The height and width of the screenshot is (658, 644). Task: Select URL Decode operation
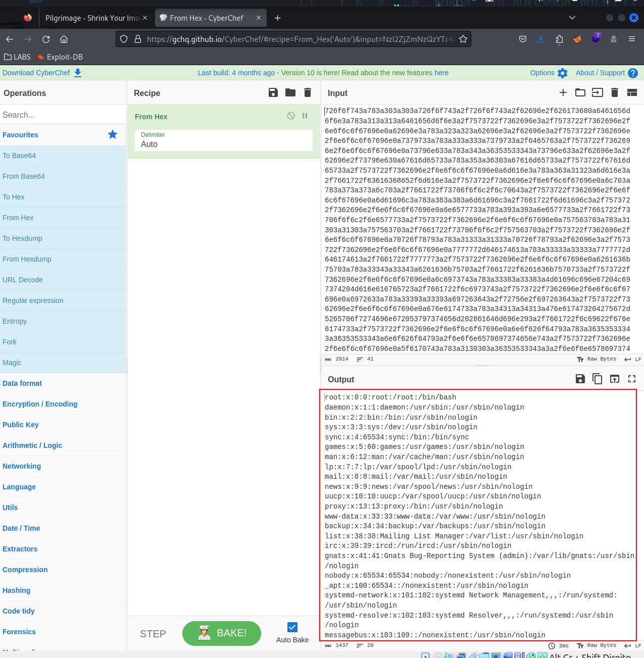tap(63, 280)
